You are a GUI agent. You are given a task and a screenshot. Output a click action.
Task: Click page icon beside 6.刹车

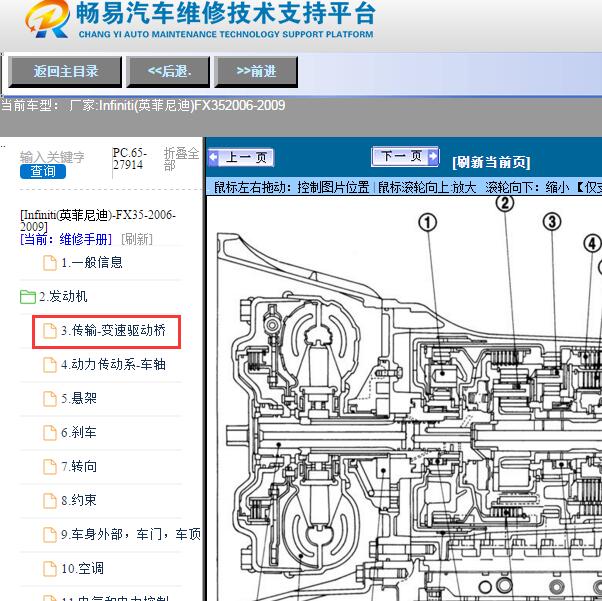pos(50,433)
